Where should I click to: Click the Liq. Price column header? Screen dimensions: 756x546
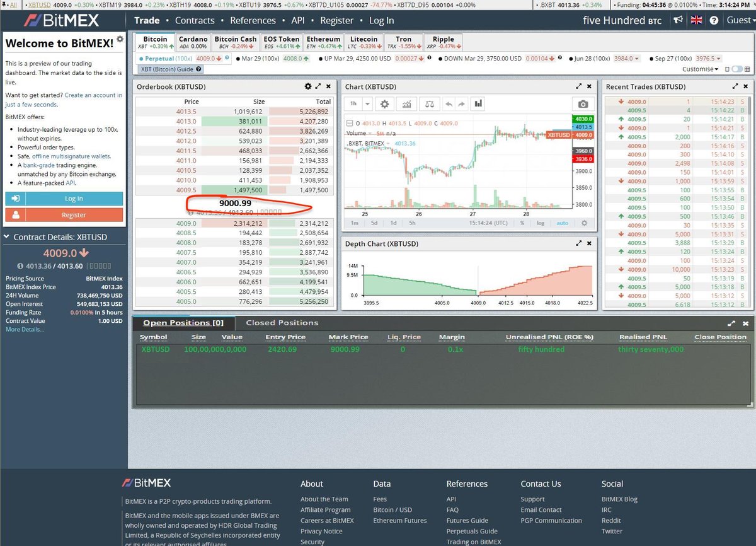[403, 337]
